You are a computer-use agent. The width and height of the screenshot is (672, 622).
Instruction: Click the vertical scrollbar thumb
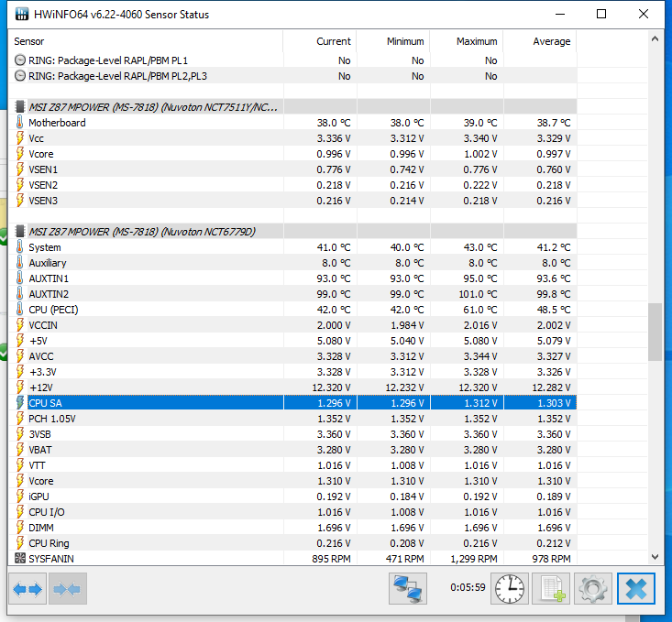coord(655,333)
